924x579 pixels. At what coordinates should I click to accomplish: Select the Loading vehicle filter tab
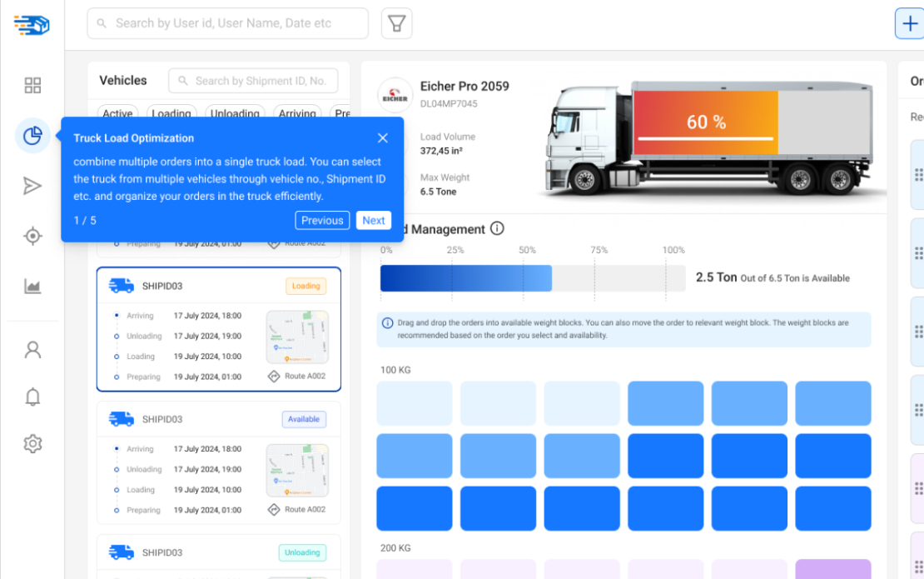[171, 112]
